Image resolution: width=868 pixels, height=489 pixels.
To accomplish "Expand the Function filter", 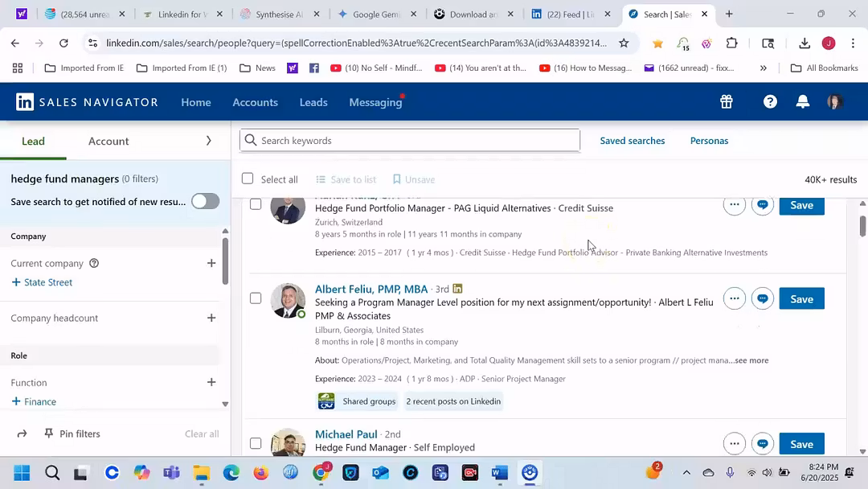I will (211, 382).
